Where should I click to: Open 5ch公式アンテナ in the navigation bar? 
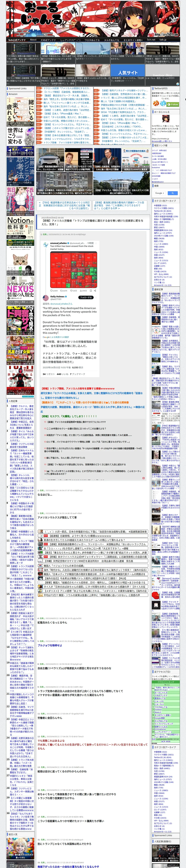click(x=17, y=40)
